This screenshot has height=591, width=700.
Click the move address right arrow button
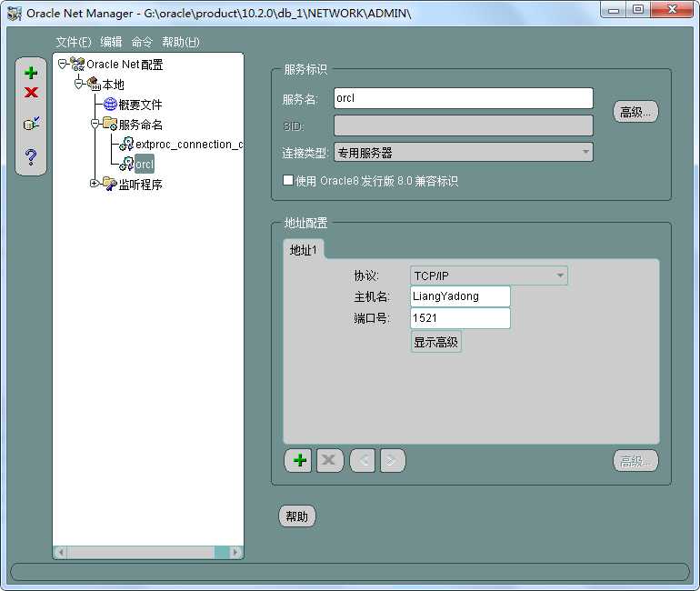click(393, 460)
